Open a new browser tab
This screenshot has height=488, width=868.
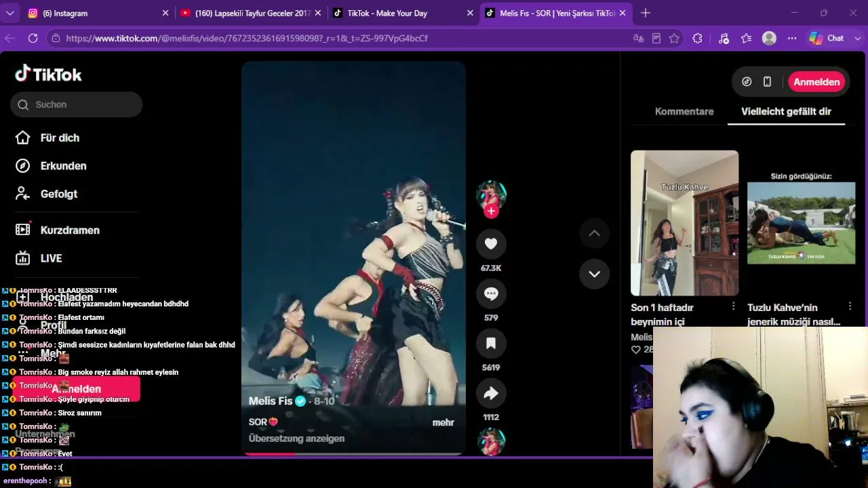645,13
